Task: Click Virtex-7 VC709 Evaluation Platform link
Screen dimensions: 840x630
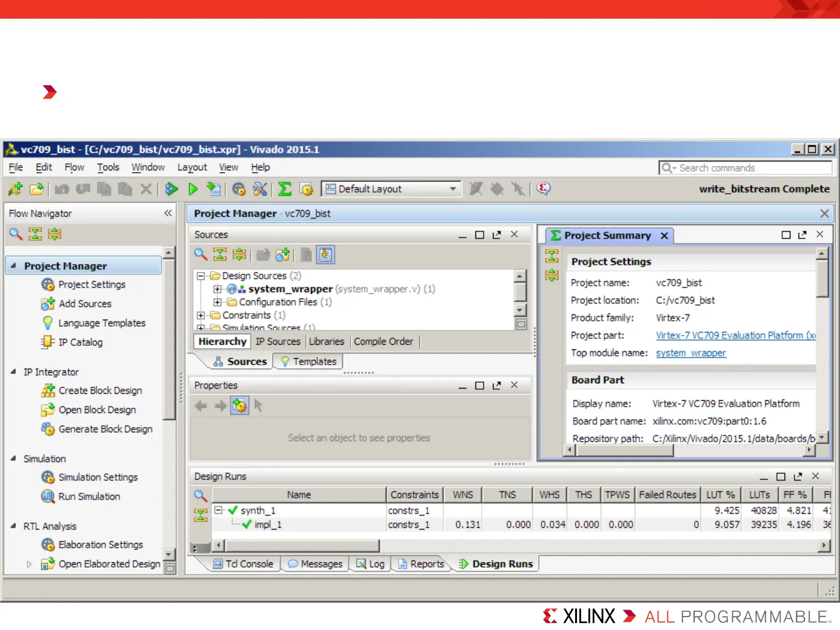Action: 736,335
